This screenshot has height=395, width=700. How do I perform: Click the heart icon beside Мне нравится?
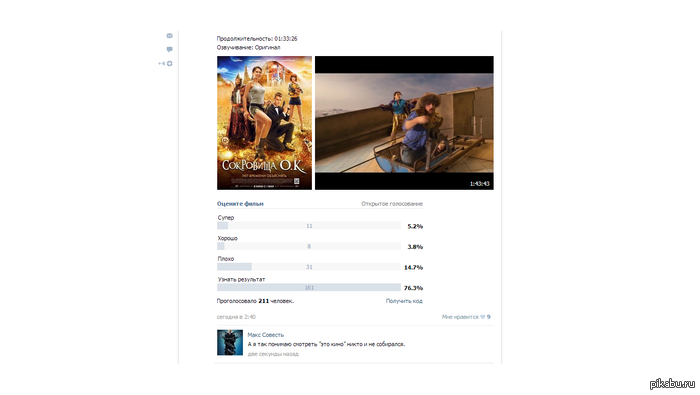[x=483, y=317]
